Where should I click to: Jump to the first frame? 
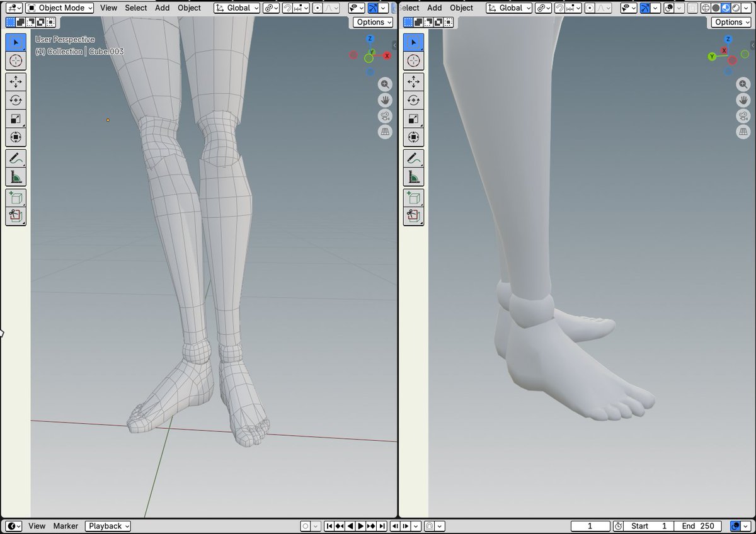[329, 526]
